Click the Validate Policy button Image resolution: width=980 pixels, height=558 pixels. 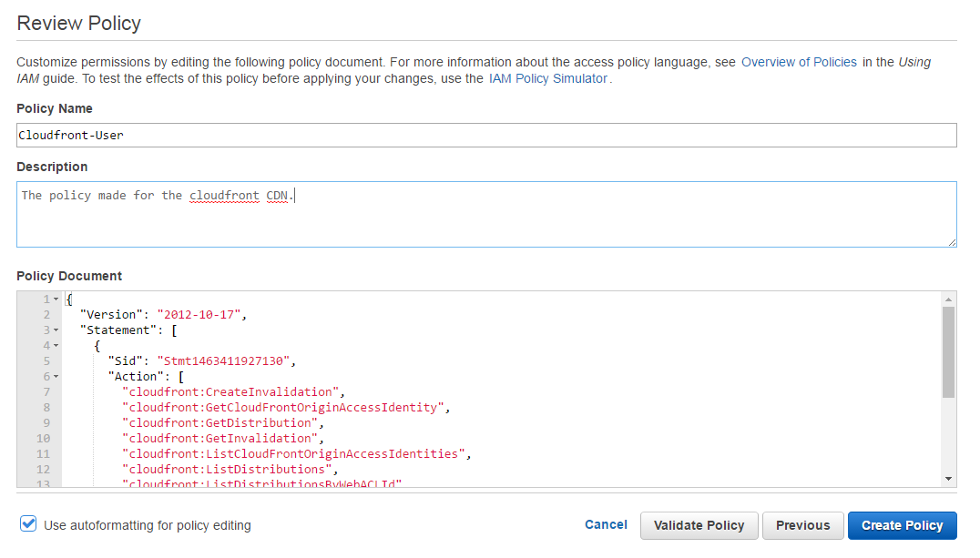(x=699, y=525)
